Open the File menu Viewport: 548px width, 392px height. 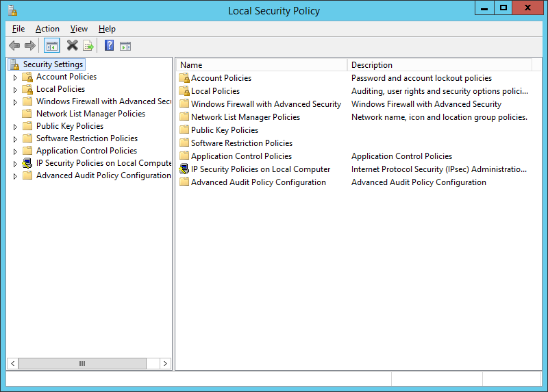(18, 29)
